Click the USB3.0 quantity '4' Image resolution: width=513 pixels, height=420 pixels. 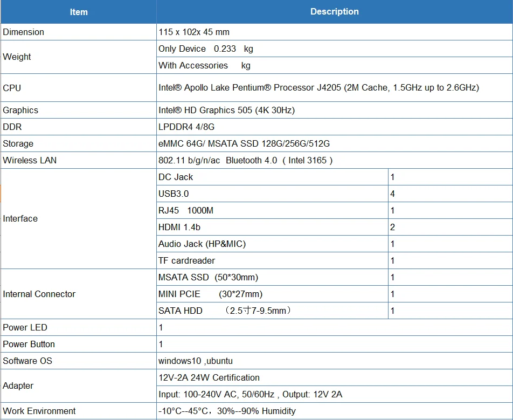pyautogui.click(x=450, y=194)
